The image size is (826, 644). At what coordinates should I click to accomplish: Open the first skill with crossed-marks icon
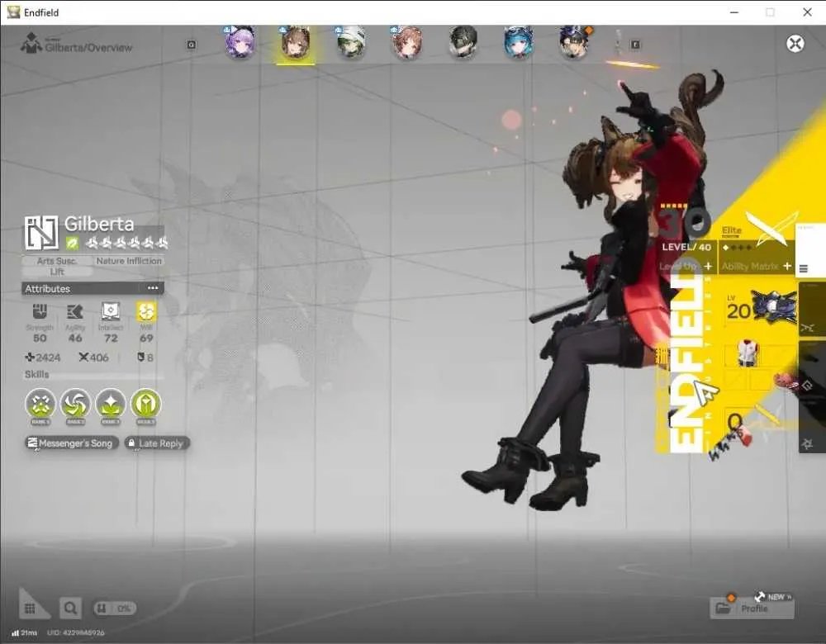40,405
